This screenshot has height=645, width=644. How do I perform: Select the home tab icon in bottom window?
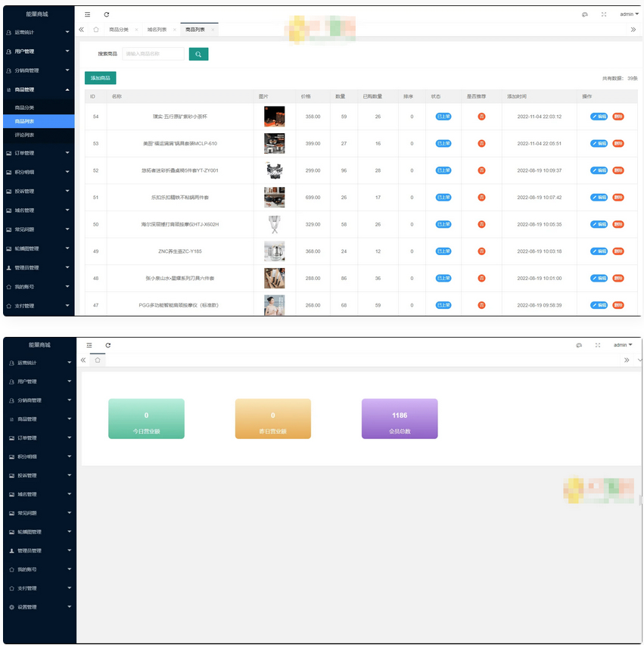click(x=98, y=360)
